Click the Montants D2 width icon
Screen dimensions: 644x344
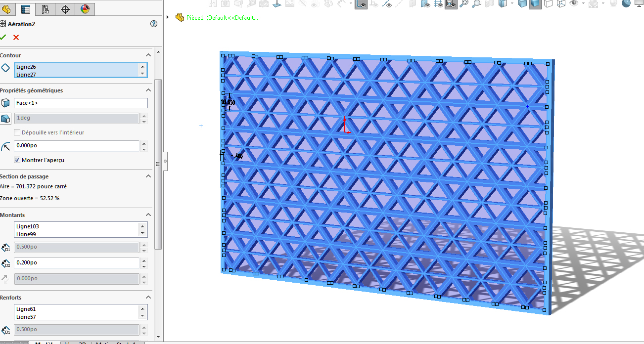5,263
